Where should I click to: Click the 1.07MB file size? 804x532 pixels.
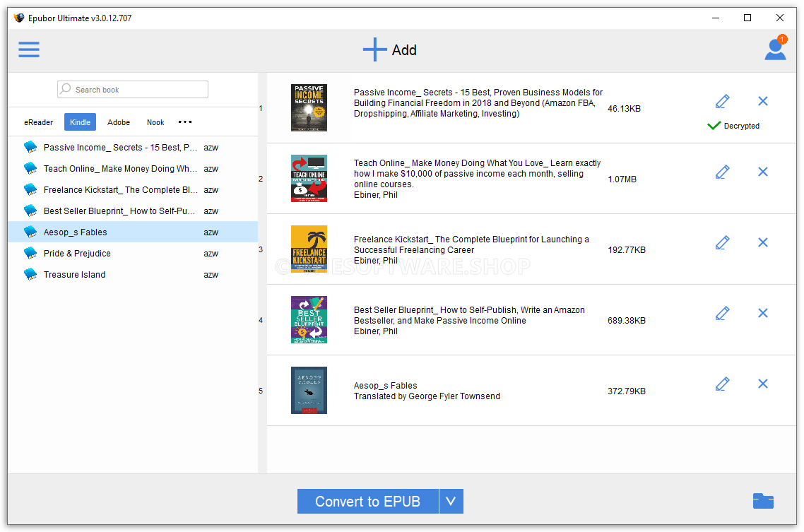pyautogui.click(x=622, y=179)
